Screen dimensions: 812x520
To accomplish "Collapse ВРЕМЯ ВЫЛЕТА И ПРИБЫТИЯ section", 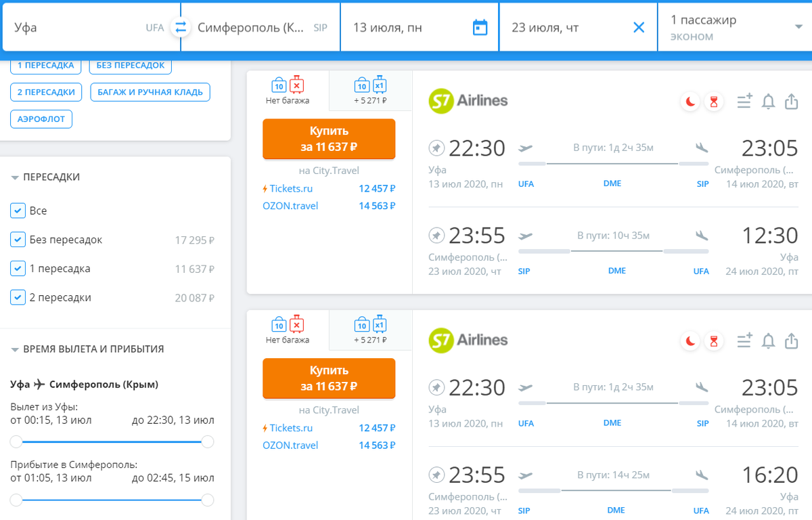I will tap(15, 349).
